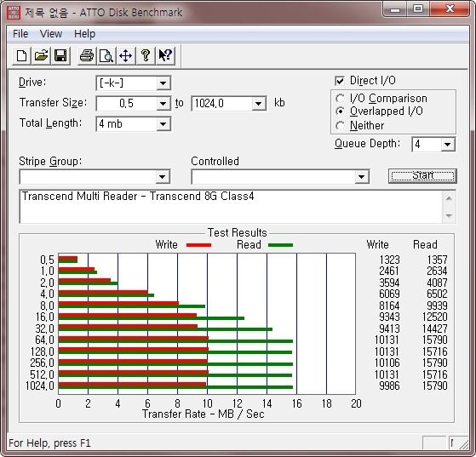Viewport: 476px width, 457px height.
Task: Minimize the ATTO Disk Benchmark window
Action: 395,9
